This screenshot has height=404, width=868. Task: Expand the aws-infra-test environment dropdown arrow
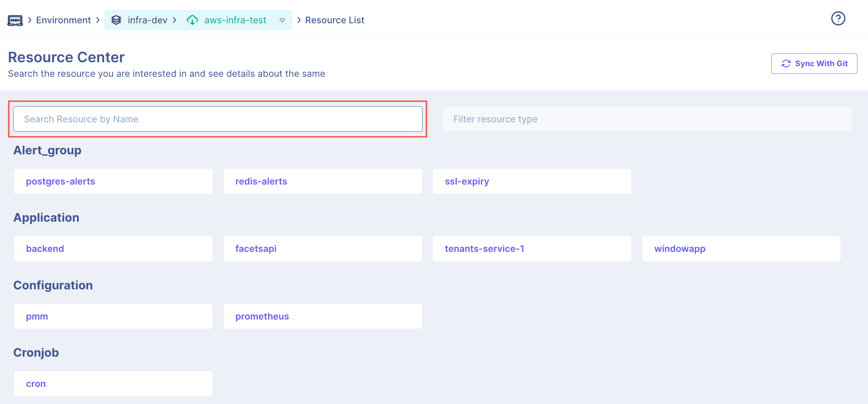[x=282, y=20]
